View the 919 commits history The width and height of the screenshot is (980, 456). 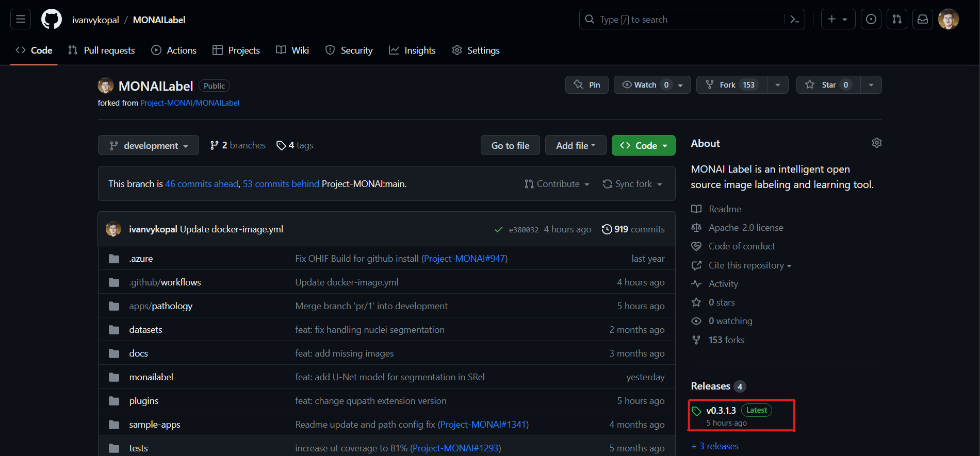coord(633,229)
